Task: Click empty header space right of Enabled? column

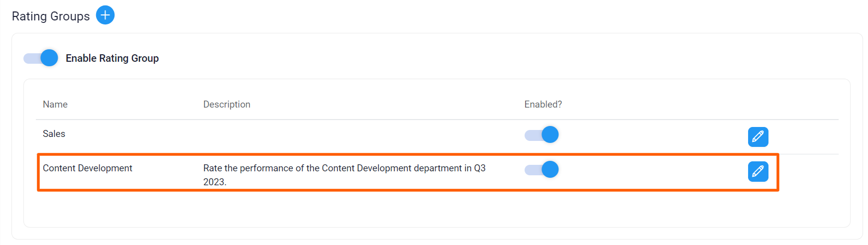Action: [672, 105]
